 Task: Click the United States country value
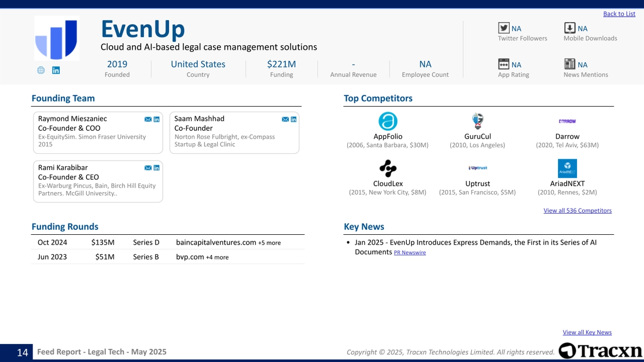(x=198, y=64)
